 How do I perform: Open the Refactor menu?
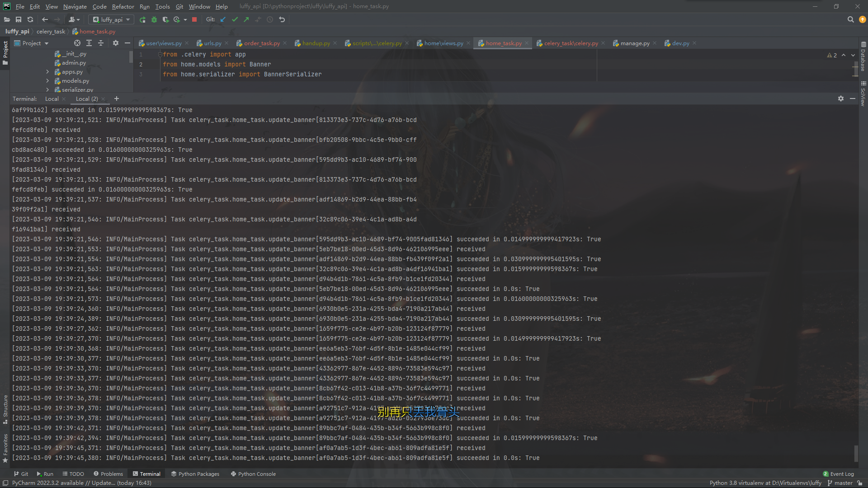coord(123,6)
